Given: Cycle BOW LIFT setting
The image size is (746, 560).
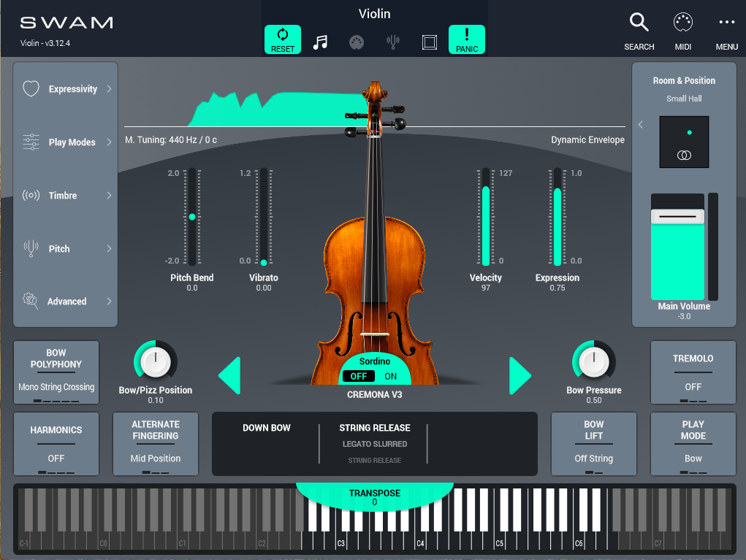Looking at the screenshot, I should (x=594, y=443).
